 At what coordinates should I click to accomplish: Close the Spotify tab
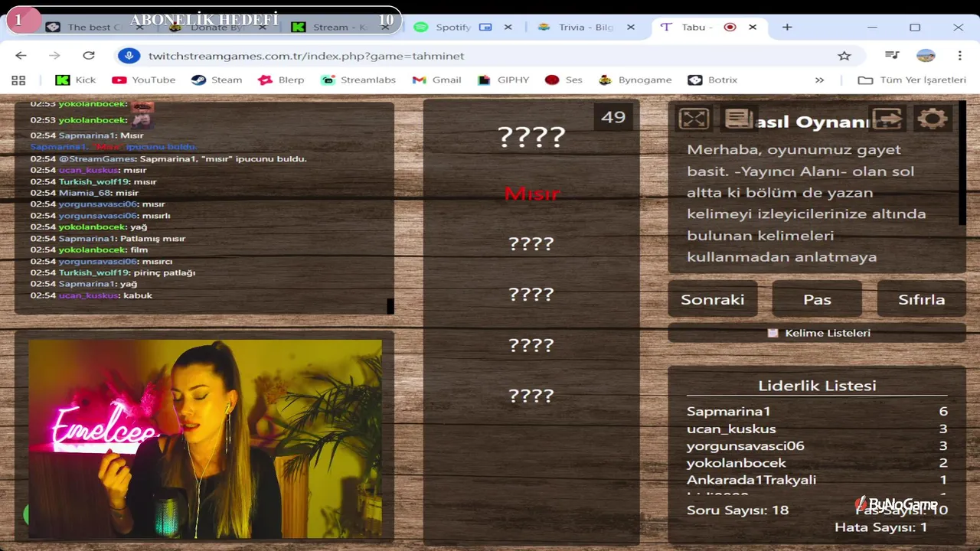tap(508, 27)
